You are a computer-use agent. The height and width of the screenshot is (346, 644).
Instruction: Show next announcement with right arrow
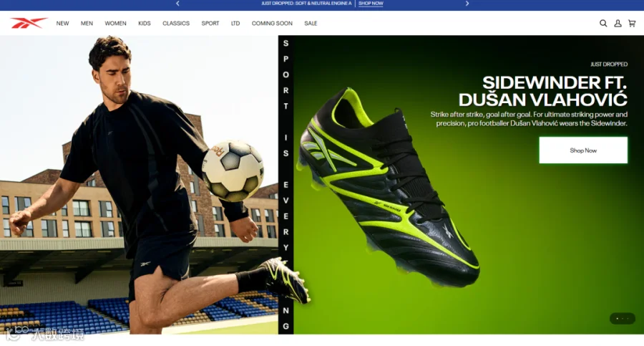coord(467,4)
